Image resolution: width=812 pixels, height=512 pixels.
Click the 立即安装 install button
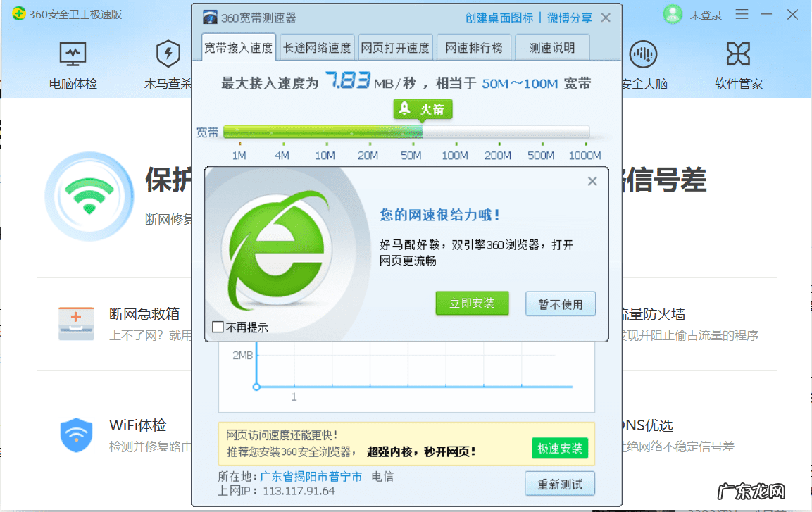click(x=472, y=303)
